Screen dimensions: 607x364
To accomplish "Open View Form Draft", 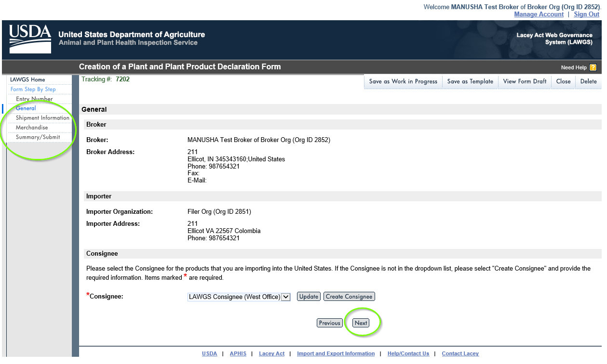I will tap(525, 81).
